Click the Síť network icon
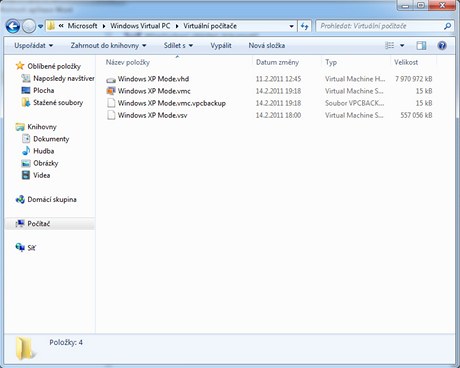The height and width of the screenshot is (368, 460). point(20,247)
